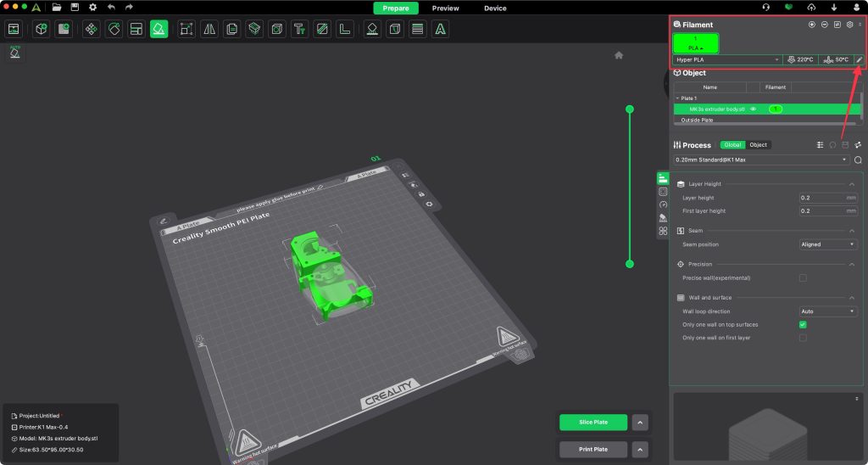Uncheck Only one wall on top surfaces
The height and width of the screenshot is (465, 868).
pos(802,325)
